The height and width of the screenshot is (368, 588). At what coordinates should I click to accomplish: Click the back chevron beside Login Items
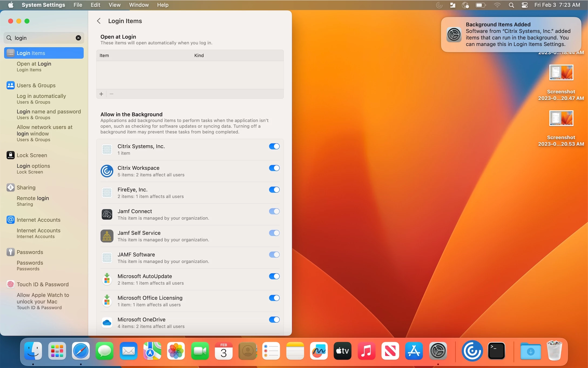tap(99, 21)
